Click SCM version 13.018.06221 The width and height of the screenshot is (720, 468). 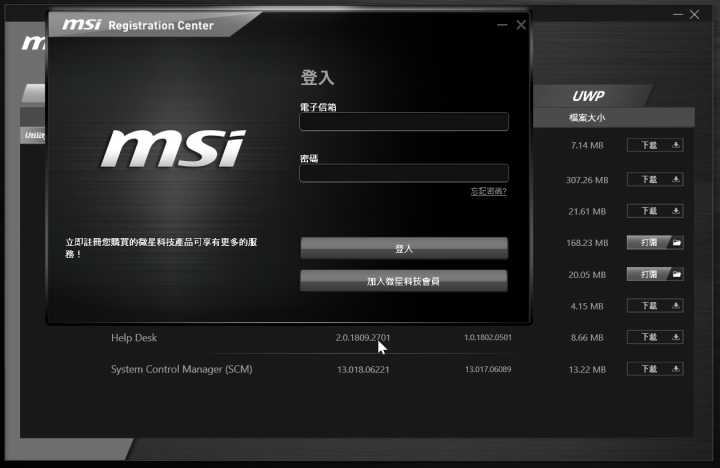pyautogui.click(x=363, y=369)
